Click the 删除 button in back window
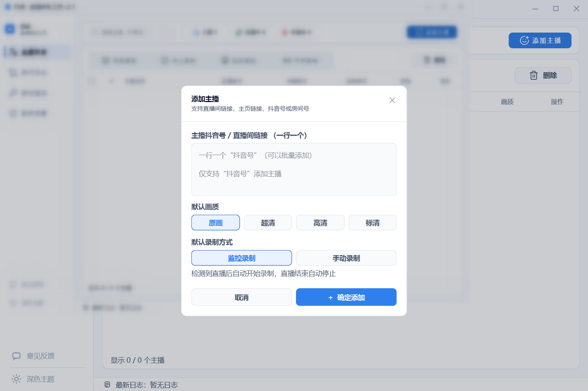588x391 pixels. (x=543, y=75)
